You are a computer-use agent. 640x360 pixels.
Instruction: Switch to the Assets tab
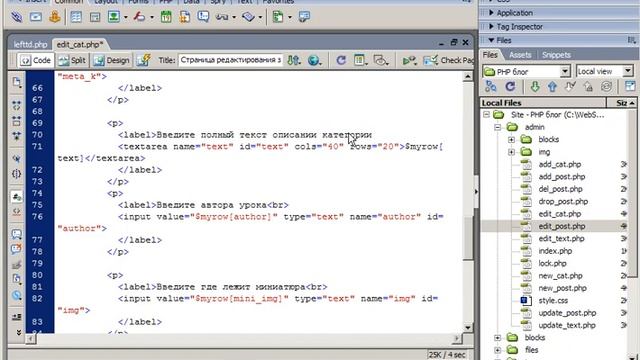[520, 55]
